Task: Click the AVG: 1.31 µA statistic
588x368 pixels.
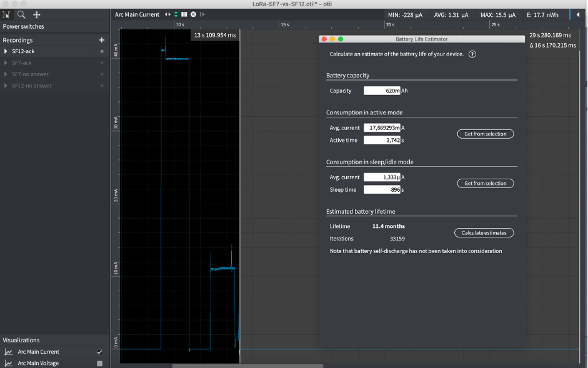Action: click(451, 15)
